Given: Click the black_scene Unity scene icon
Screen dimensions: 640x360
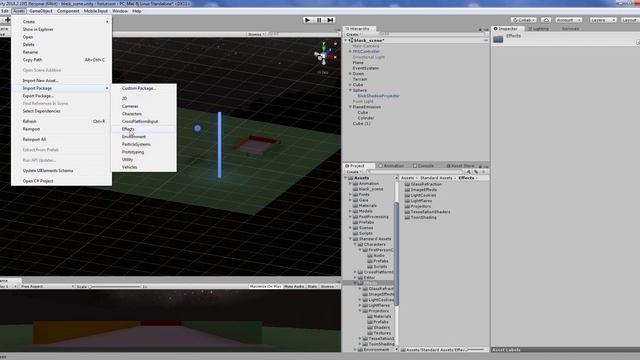Looking at the screenshot, I should tap(351, 40).
